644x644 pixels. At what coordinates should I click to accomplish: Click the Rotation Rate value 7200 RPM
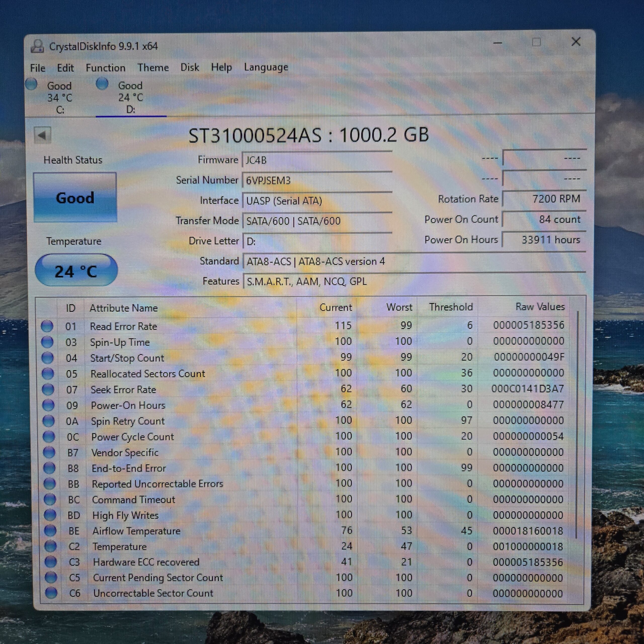544,199
